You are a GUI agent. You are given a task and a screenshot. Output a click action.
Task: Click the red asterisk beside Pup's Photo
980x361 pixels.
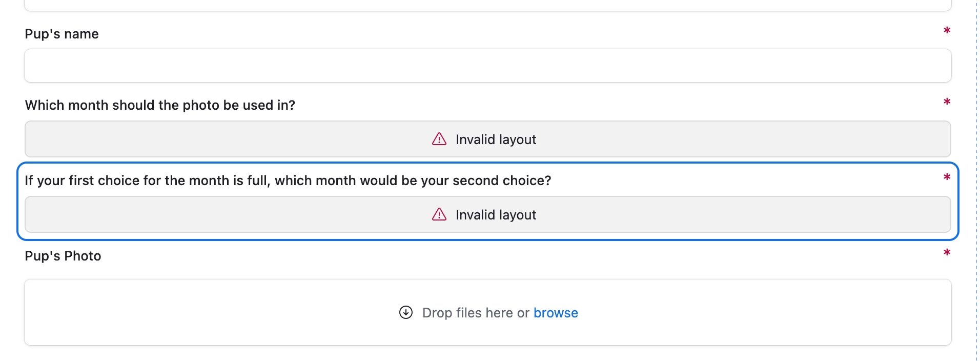[x=947, y=253]
